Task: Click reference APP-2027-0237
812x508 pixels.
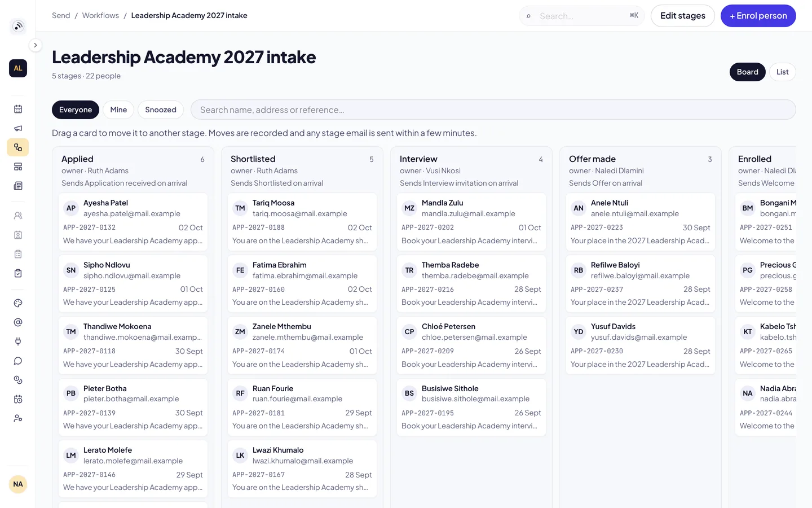Action: pos(597,290)
